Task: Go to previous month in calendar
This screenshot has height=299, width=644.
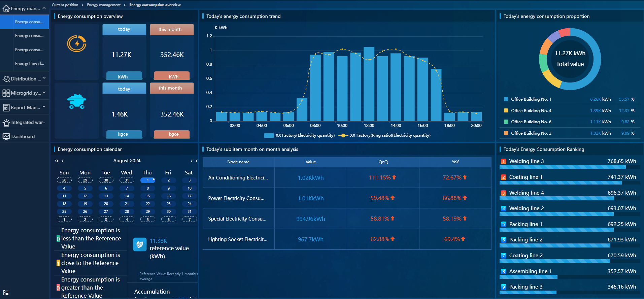Action: point(62,161)
